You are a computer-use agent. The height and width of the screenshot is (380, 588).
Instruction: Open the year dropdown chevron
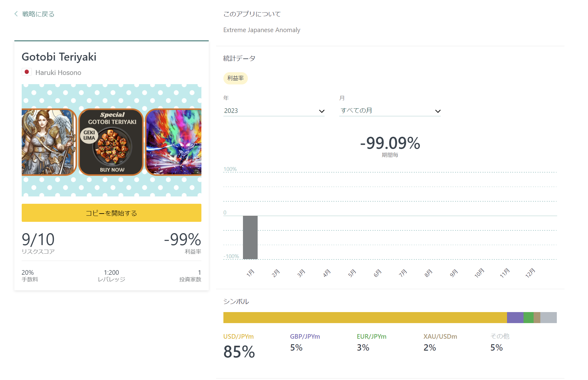coord(322,111)
